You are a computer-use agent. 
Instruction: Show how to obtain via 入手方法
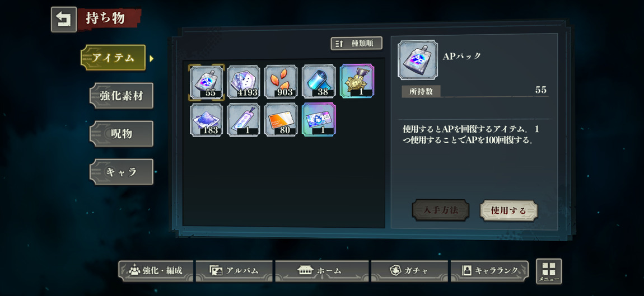point(441,210)
